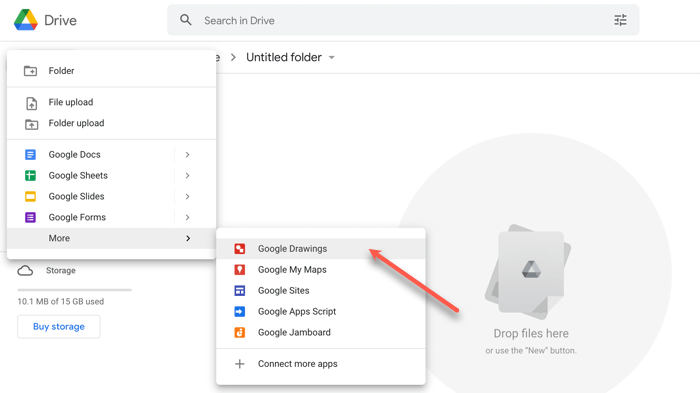
Task: Open search filter options icon
Action: pos(620,20)
